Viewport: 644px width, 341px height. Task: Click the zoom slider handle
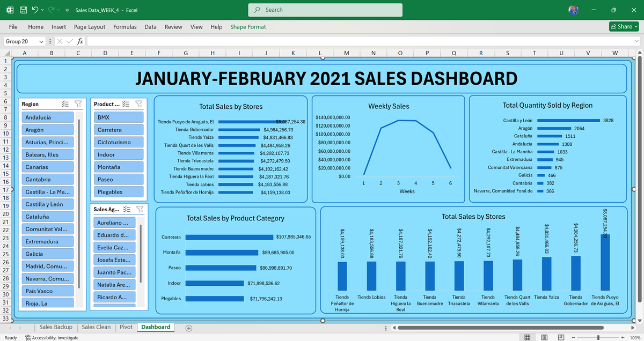pos(598,337)
